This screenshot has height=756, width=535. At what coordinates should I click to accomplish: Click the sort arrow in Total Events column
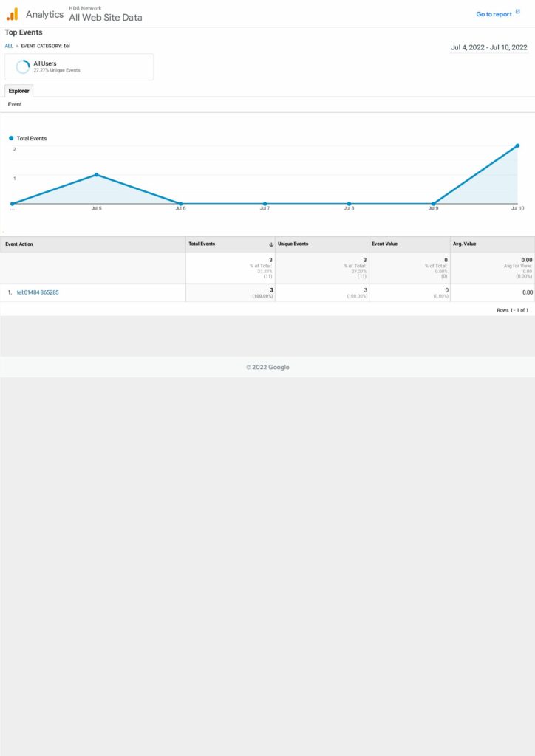[271, 244]
